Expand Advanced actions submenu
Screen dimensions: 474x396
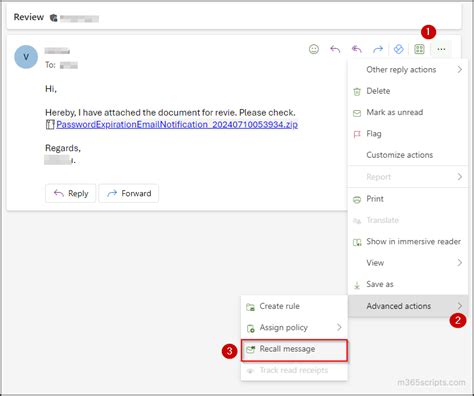point(408,306)
